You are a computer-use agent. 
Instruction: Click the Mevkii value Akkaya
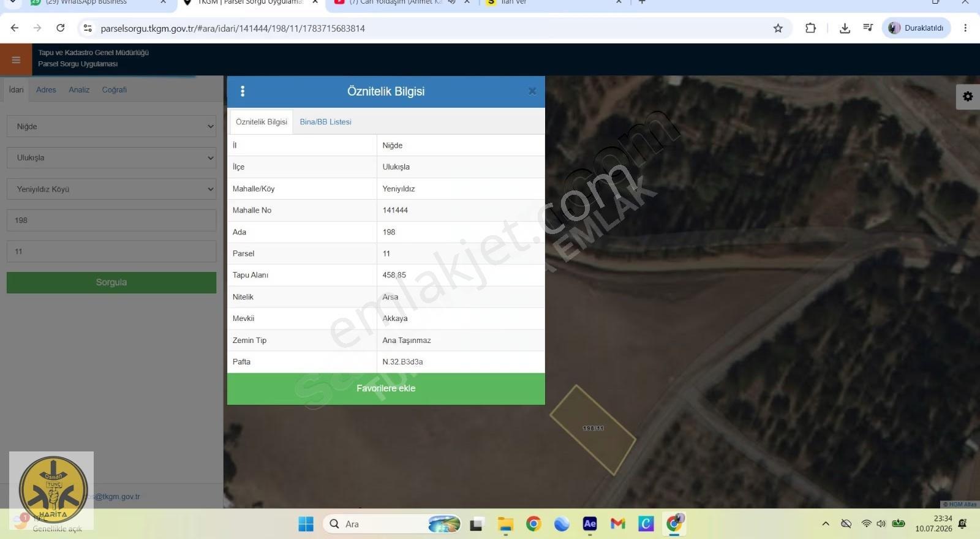[x=395, y=318]
